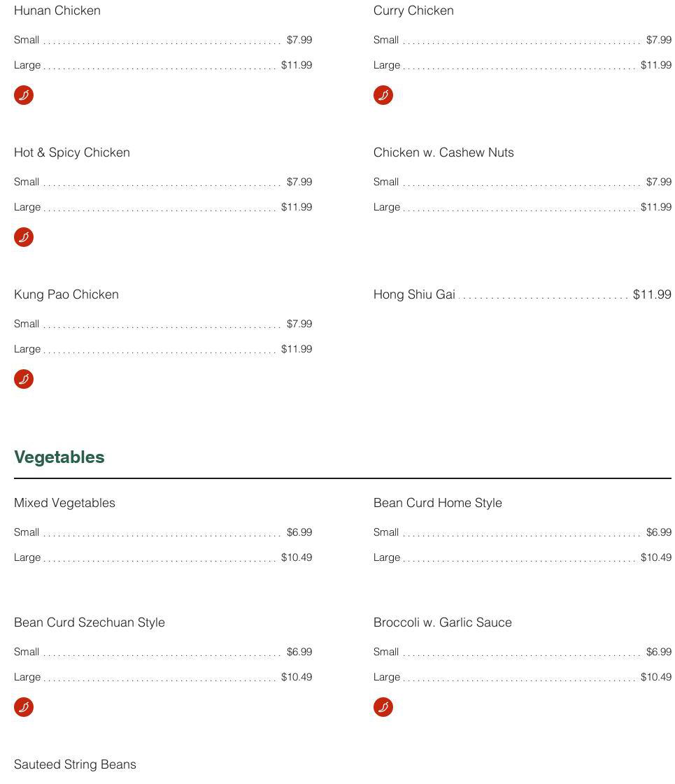Click the spicy pepper icon under Curry Chicken

point(383,95)
